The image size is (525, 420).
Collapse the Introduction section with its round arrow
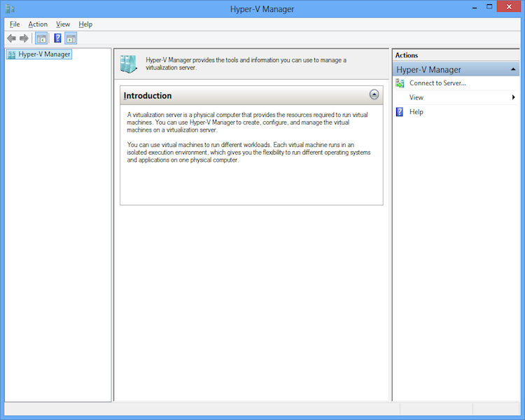[374, 94]
